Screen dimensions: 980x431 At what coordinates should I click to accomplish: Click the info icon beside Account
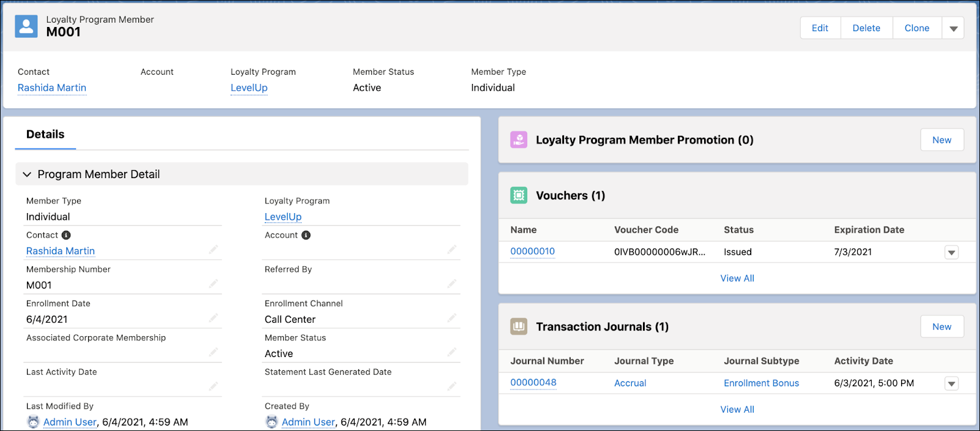pos(306,235)
